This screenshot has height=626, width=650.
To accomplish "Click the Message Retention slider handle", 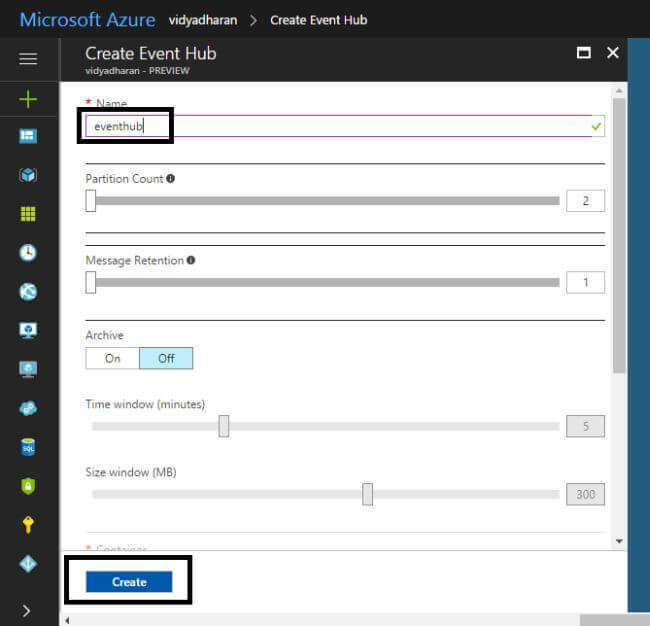I will 91,282.
